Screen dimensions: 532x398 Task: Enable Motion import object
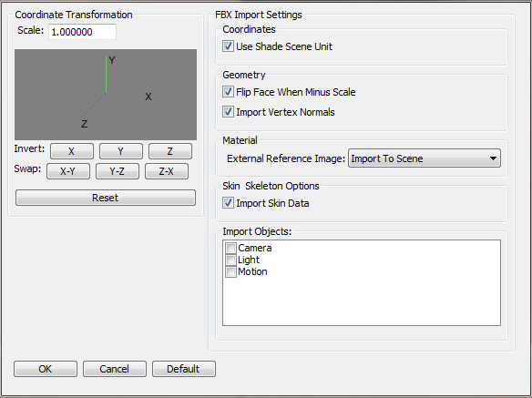click(230, 271)
